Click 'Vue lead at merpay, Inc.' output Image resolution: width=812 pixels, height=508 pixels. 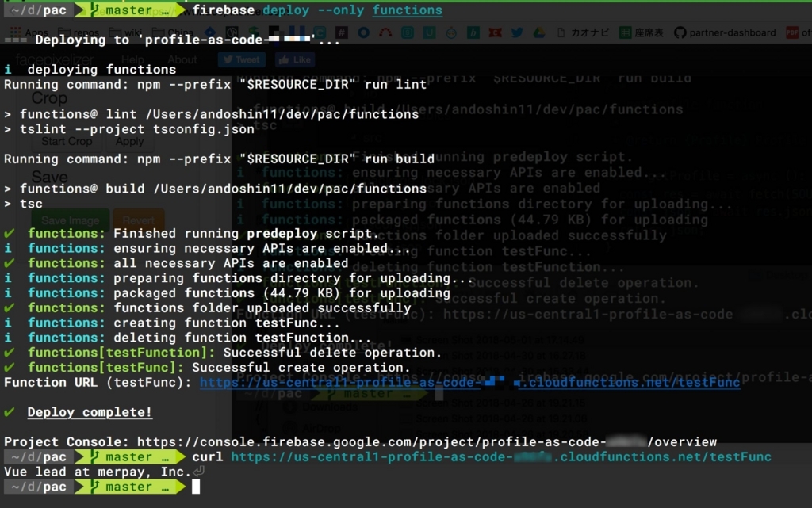point(98,472)
